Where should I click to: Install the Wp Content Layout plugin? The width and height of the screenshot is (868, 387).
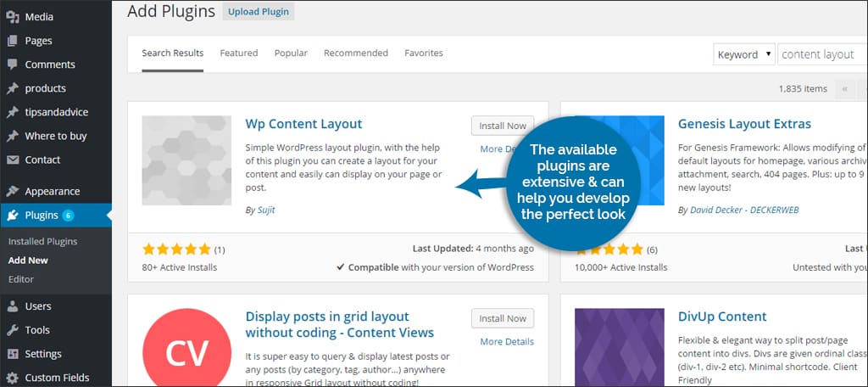(x=503, y=126)
